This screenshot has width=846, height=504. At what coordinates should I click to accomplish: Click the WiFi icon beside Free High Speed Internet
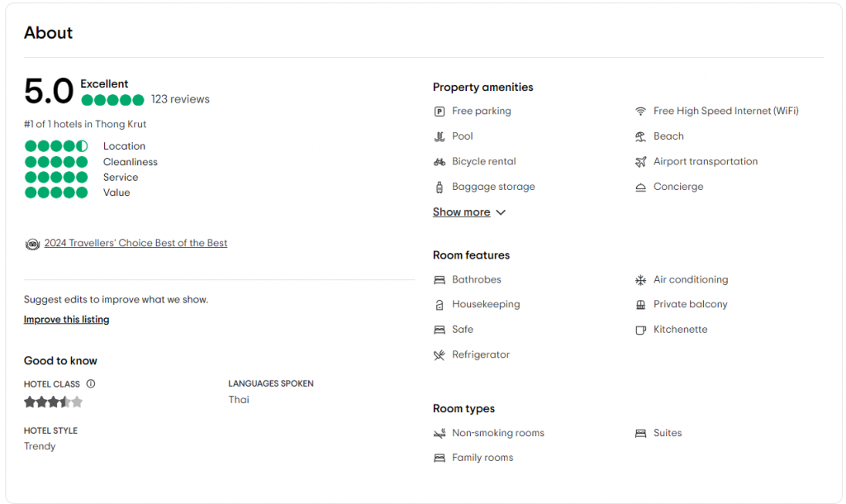(x=640, y=112)
